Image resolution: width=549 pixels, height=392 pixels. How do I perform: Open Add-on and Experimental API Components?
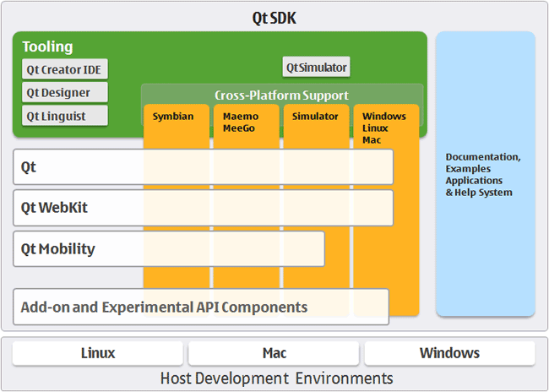200,307
